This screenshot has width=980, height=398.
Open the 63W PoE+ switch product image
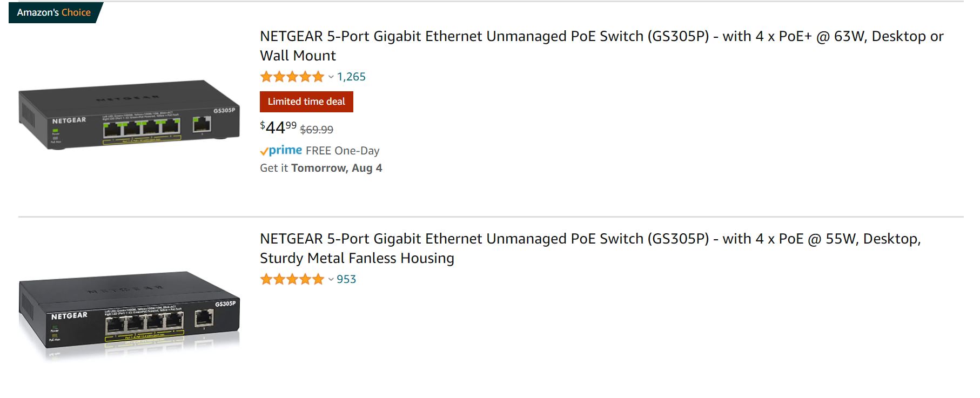pos(129,114)
